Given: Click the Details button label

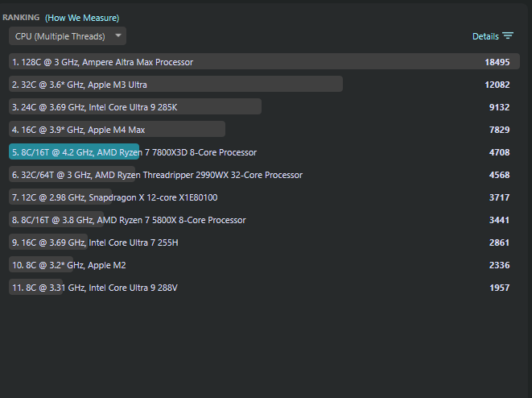Looking at the screenshot, I should pos(485,36).
